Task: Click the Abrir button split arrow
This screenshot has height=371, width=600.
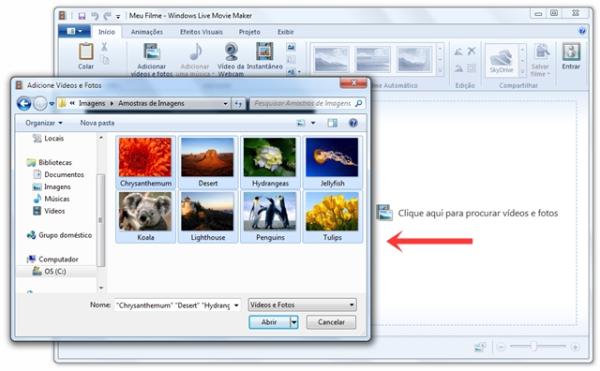Action: tap(294, 322)
